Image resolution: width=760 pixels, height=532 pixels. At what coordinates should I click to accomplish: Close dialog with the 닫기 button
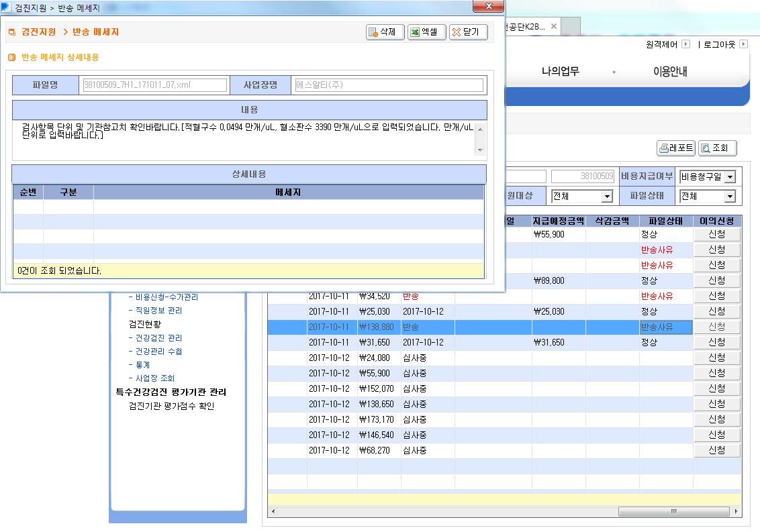[468, 32]
